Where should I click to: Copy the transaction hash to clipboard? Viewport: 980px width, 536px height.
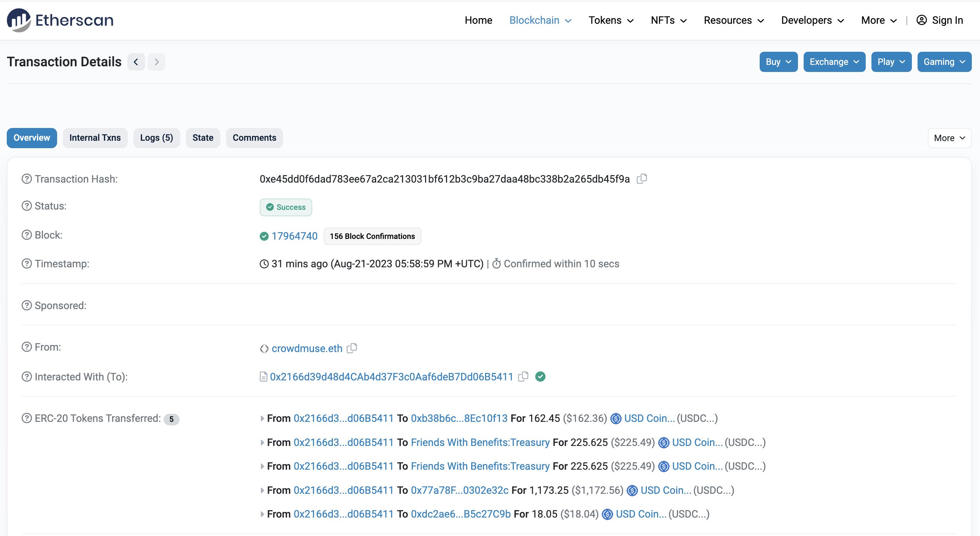click(x=642, y=179)
